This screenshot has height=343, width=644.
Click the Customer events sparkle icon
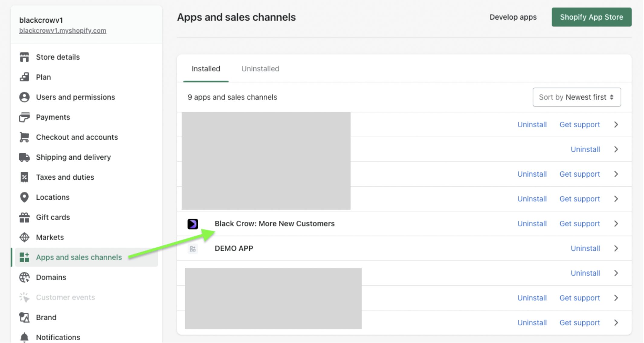tap(24, 297)
